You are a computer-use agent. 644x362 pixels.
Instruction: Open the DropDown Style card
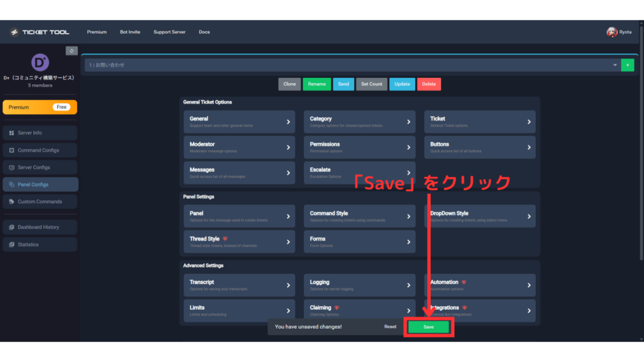pos(480,216)
